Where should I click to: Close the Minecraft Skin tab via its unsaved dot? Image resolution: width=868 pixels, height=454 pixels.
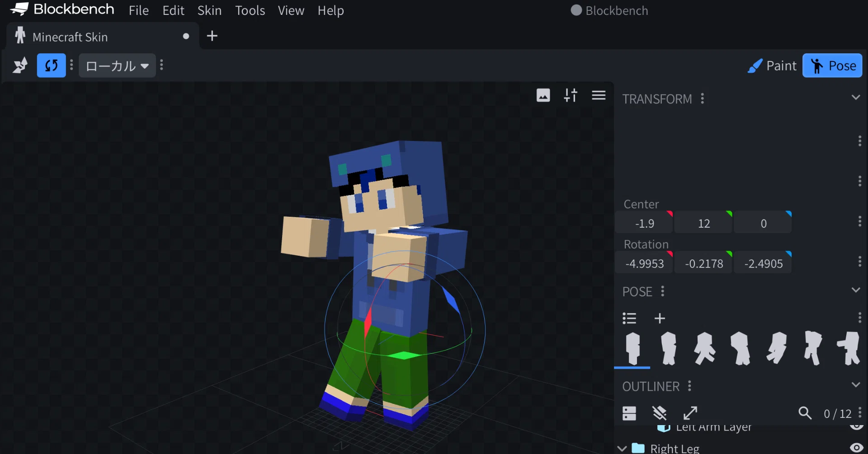point(186,36)
